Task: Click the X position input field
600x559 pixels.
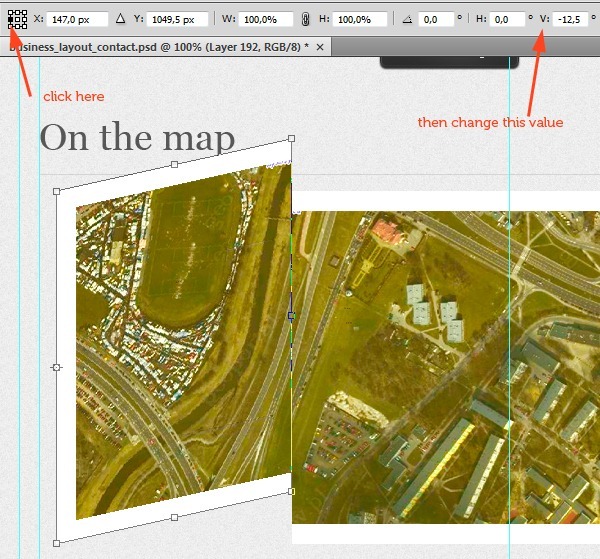Action: [74, 19]
